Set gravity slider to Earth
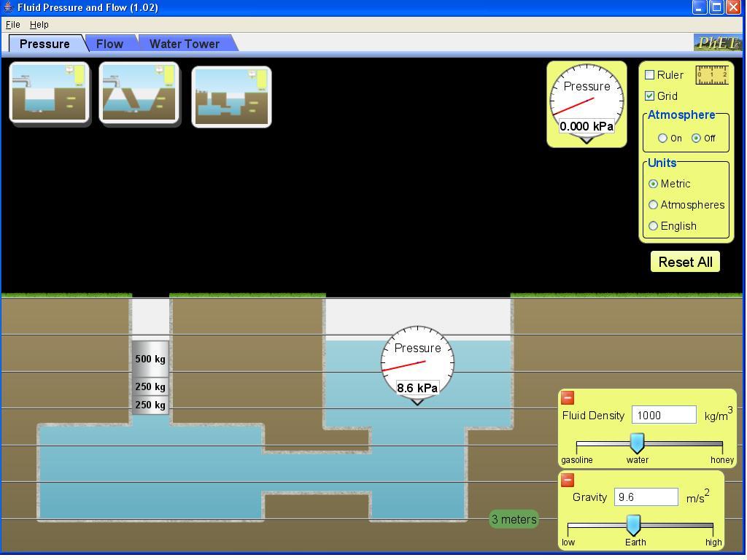Screen dimensions: 747x560 tap(634, 524)
